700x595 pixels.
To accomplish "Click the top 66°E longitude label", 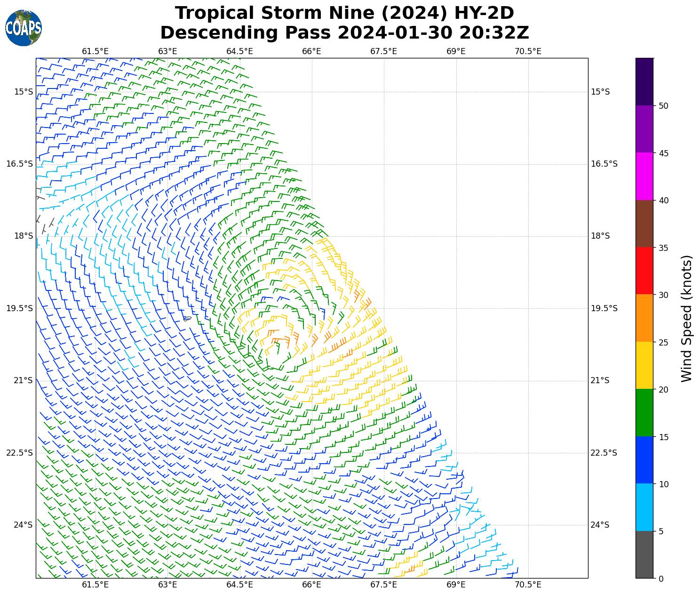I will pyautogui.click(x=311, y=51).
